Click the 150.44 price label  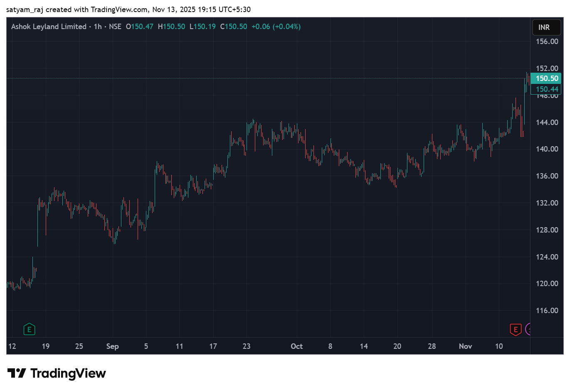click(546, 89)
